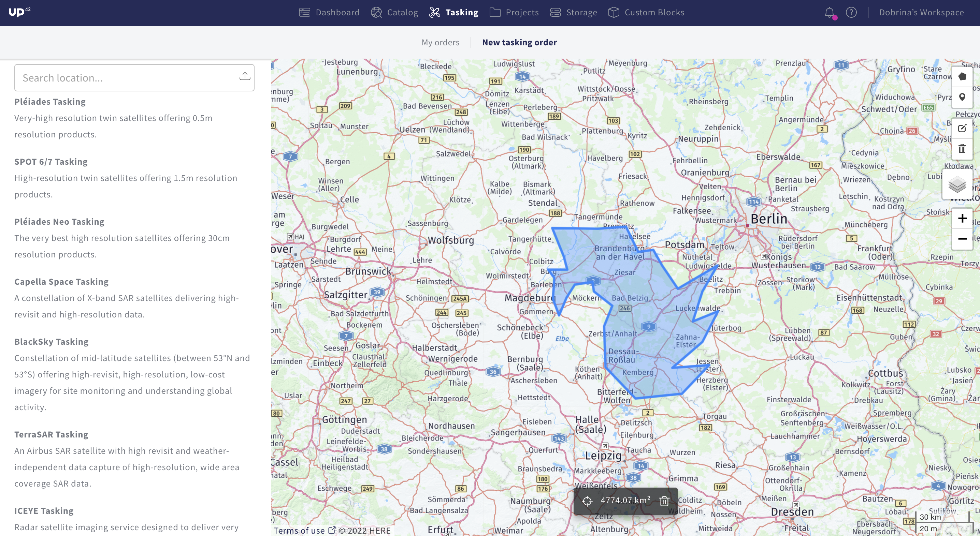The height and width of the screenshot is (536, 980).
Task: Choose Pléiades Neo Tasking collection
Action: pyautogui.click(x=59, y=222)
